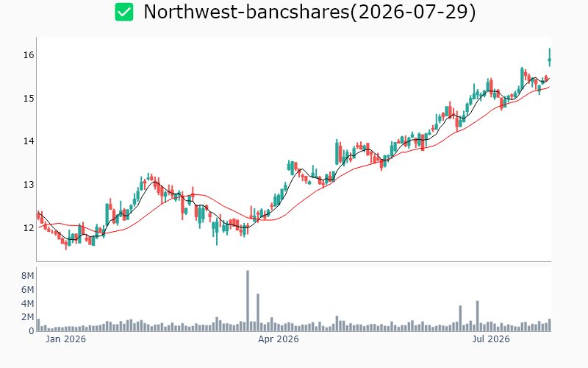This screenshot has width=588, height=368.
Task: Click the 2M volume axis label
Action: [28, 317]
